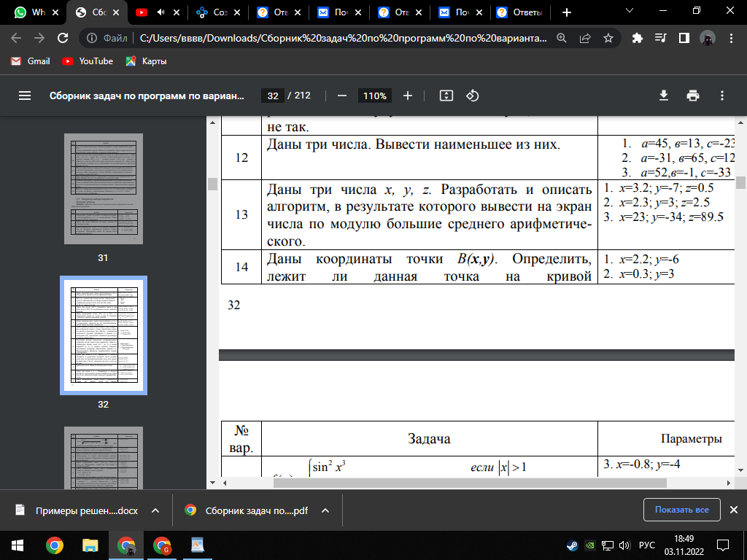Open the Chrome profile avatar
Image resolution: width=747 pixels, height=560 pixels.
[708, 38]
